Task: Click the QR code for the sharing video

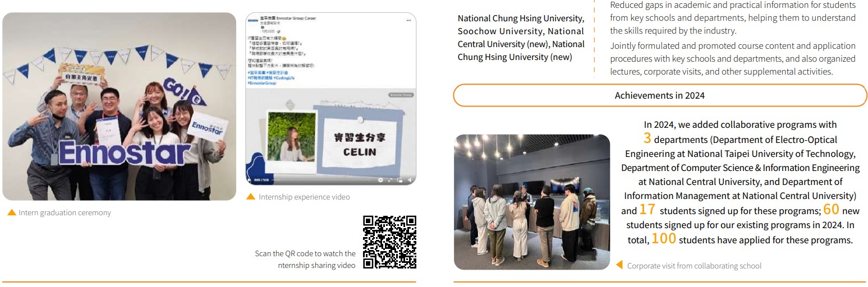Action: (x=389, y=242)
